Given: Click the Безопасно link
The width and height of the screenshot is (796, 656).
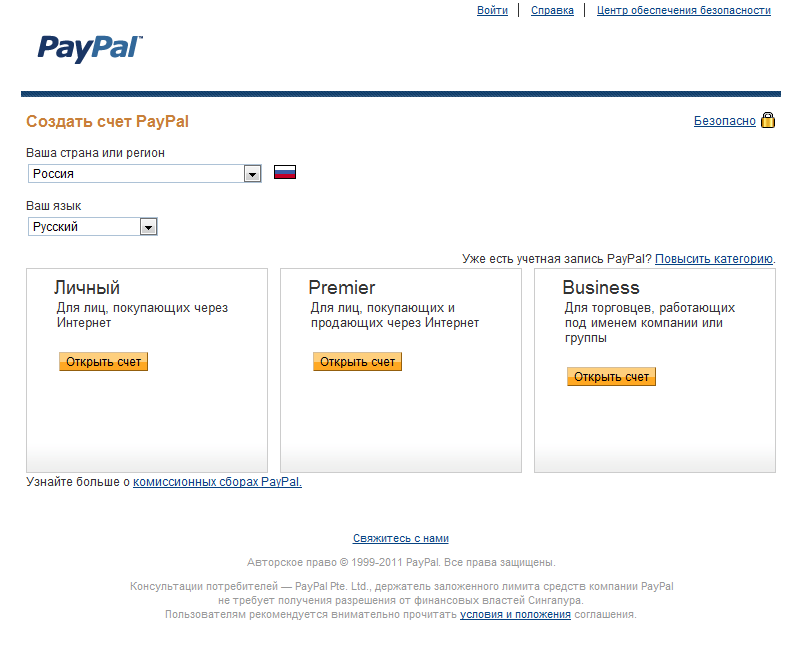Looking at the screenshot, I should [x=724, y=121].
